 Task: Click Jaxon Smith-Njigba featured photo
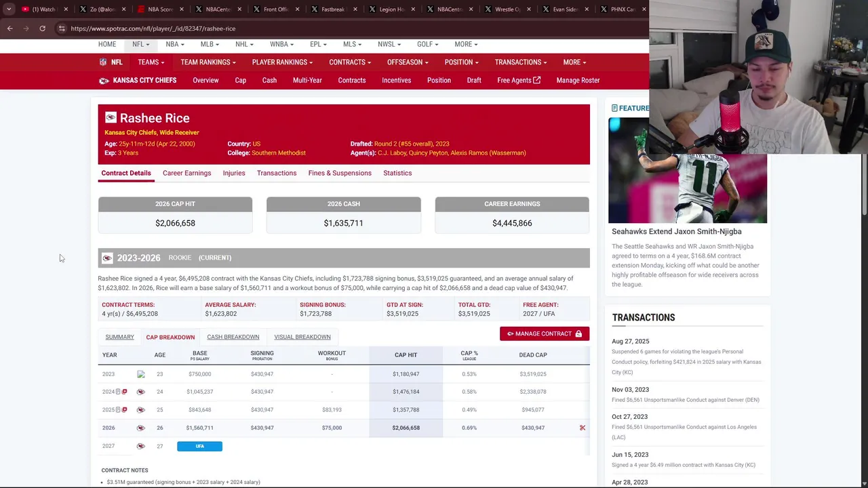coord(688,188)
